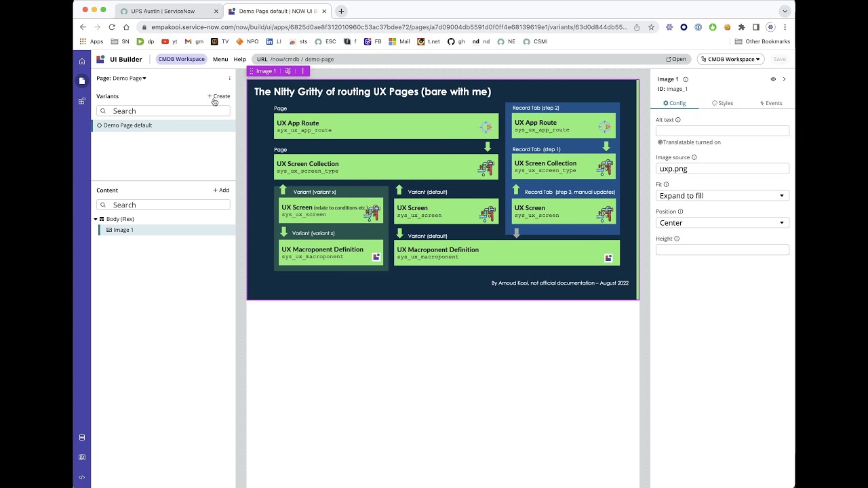Viewport: 868px width, 488px height.
Task: Click info icon next to Alt text
Action: click(x=678, y=120)
